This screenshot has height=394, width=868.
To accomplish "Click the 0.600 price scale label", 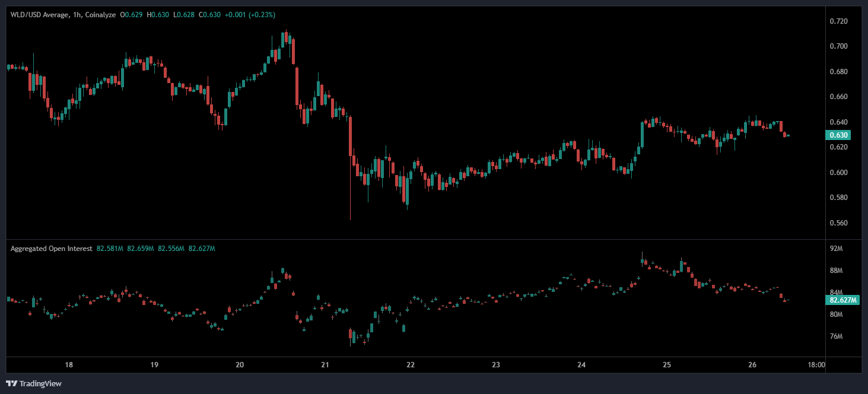I will pyautogui.click(x=839, y=173).
